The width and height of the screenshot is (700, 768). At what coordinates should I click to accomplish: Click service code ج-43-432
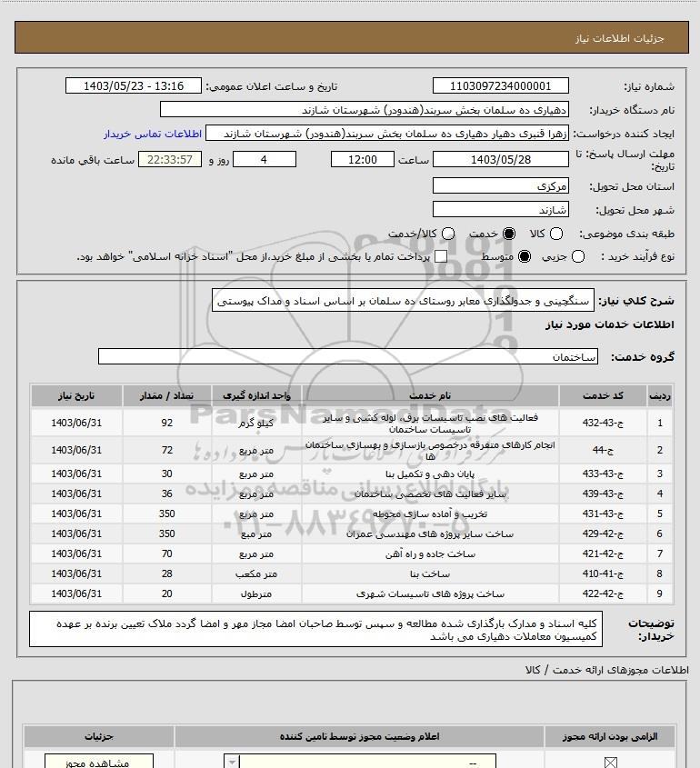click(603, 423)
